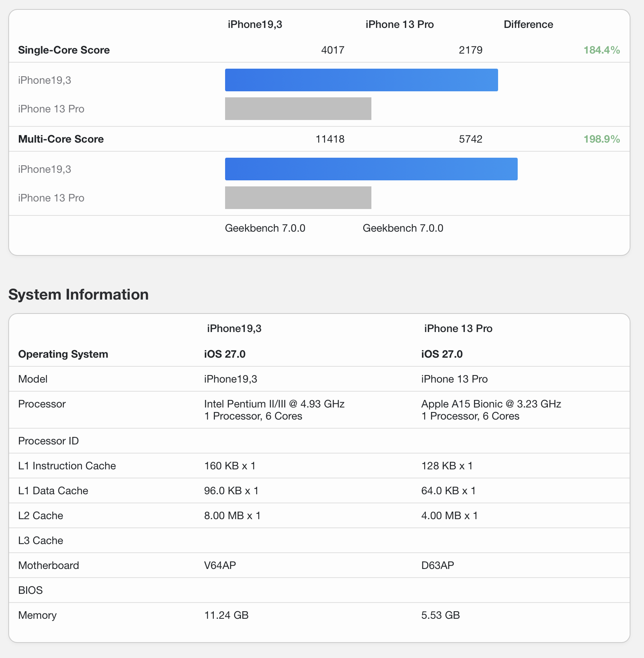This screenshot has height=658, width=644.
Task: Click the multi-core score value 5742
Action: [471, 139]
